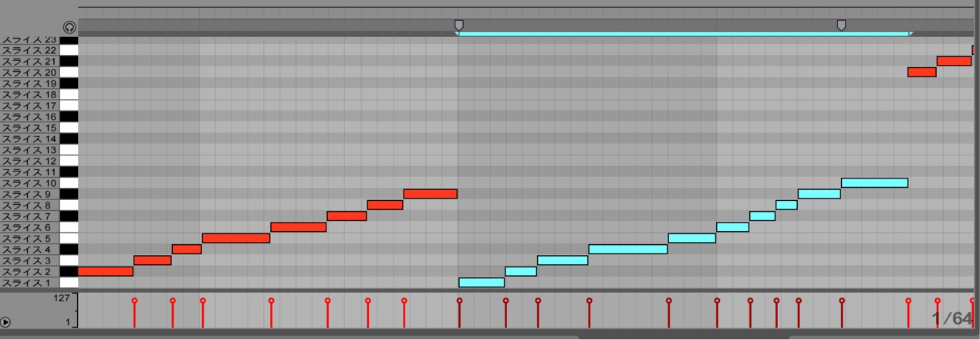Select the red note on スライス 7 row
This screenshot has width=980, height=340.
point(346,216)
